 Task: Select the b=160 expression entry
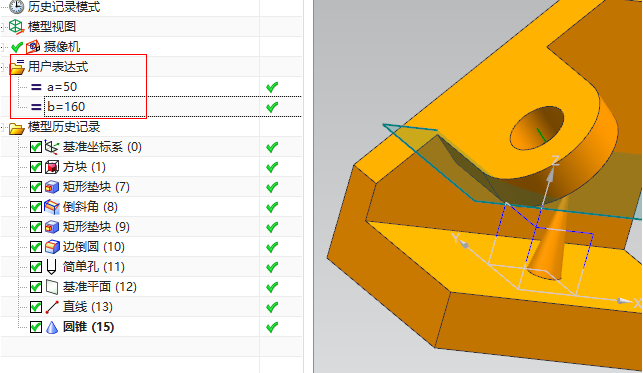coord(66,107)
